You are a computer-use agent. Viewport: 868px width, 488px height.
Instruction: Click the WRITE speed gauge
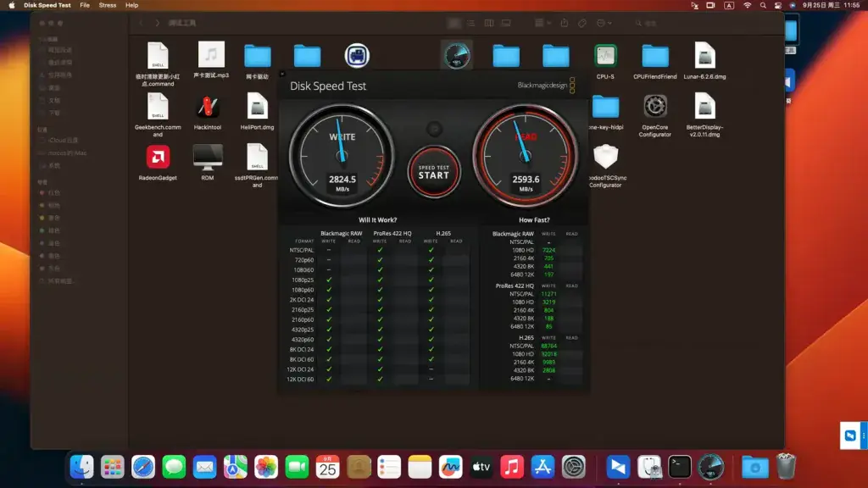(342, 155)
